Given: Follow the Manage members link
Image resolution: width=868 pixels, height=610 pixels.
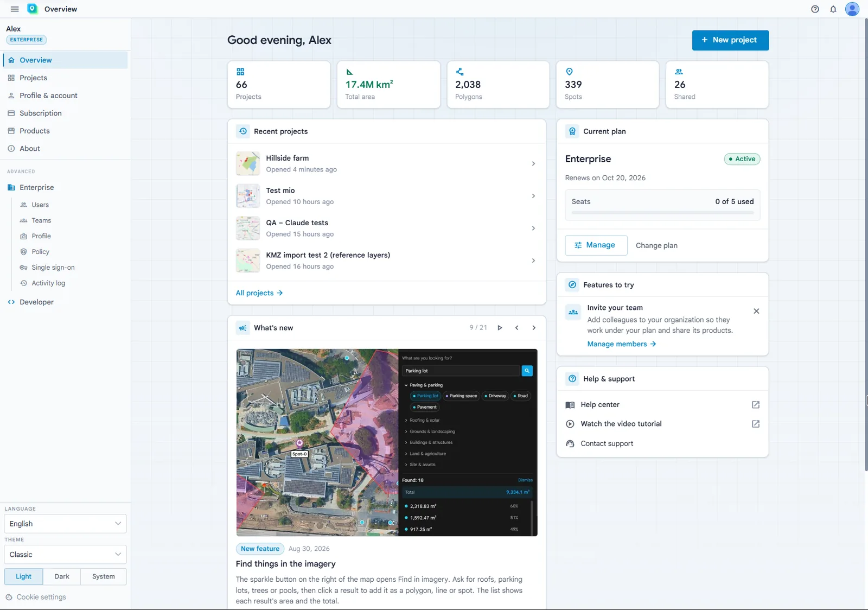Looking at the screenshot, I should tap(622, 344).
